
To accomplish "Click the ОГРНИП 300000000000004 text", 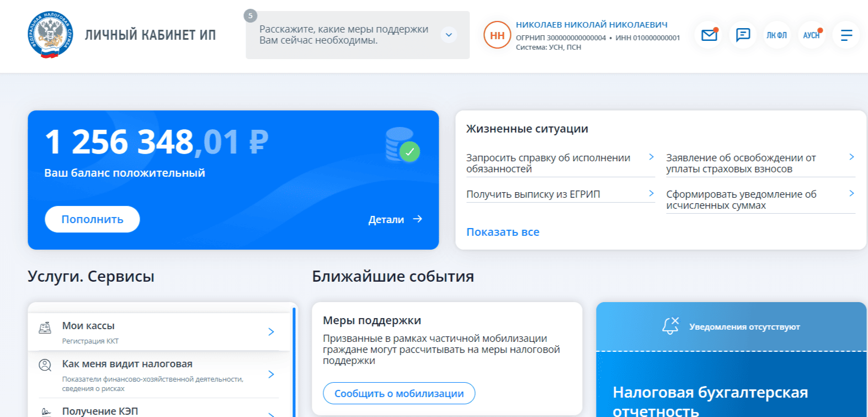I will click(561, 38).
